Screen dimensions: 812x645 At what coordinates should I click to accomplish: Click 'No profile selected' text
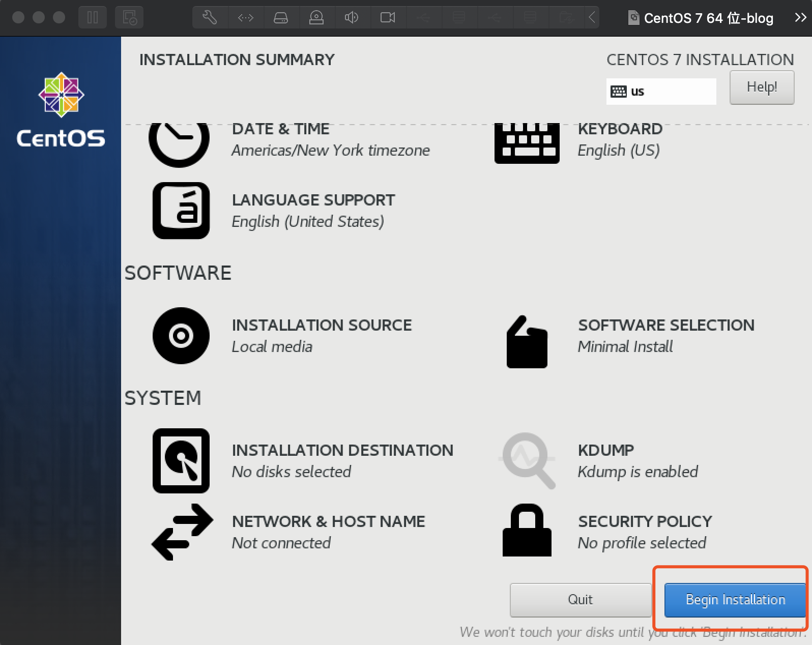click(642, 543)
